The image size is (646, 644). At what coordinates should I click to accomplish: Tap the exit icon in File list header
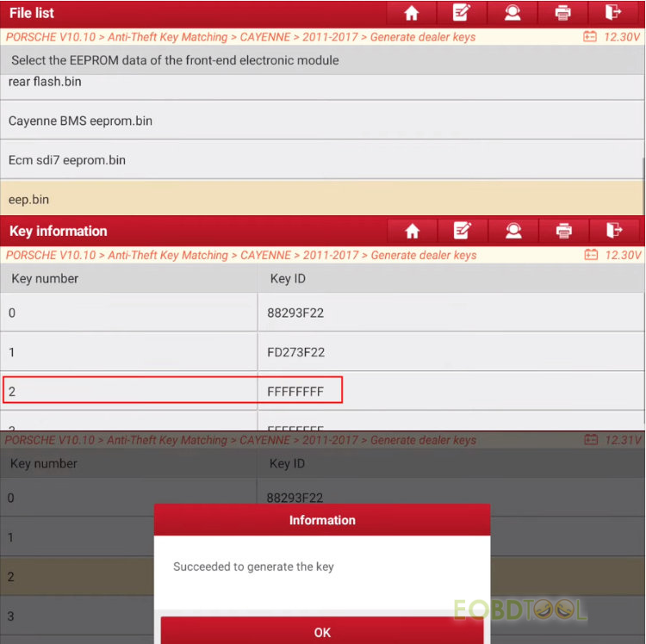coord(613,12)
